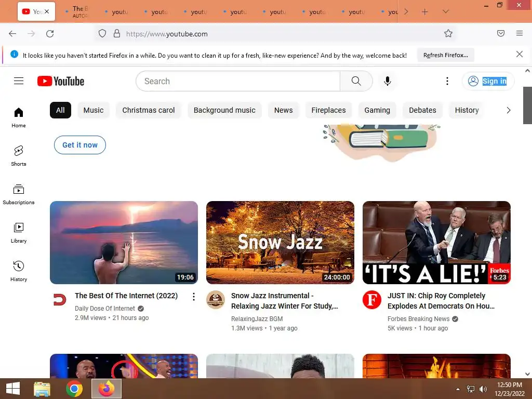Open Subscriptions in the sidebar

coord(19,194)
